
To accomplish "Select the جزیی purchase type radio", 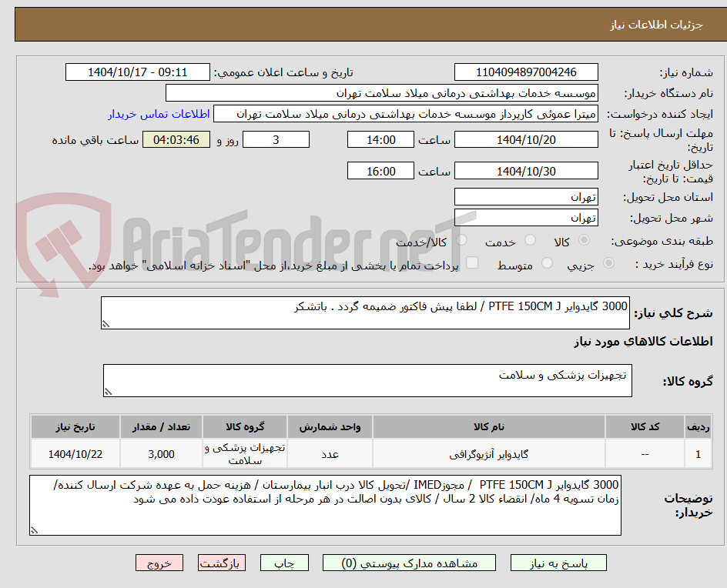I will pyautogui.click(x=608, y=263).
